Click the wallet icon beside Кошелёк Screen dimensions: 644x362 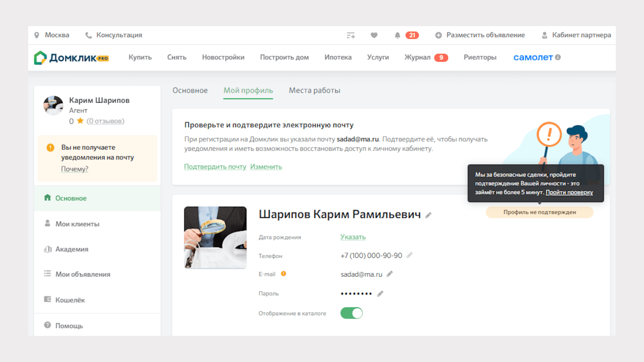(48, 299)
